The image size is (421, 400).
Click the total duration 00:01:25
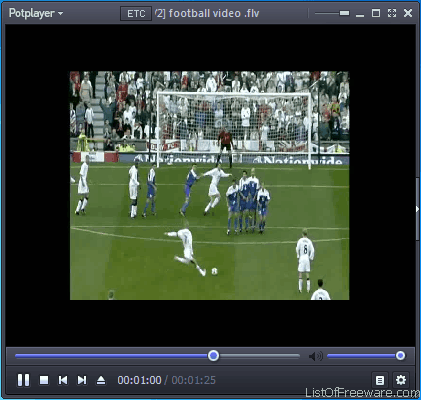194,380
